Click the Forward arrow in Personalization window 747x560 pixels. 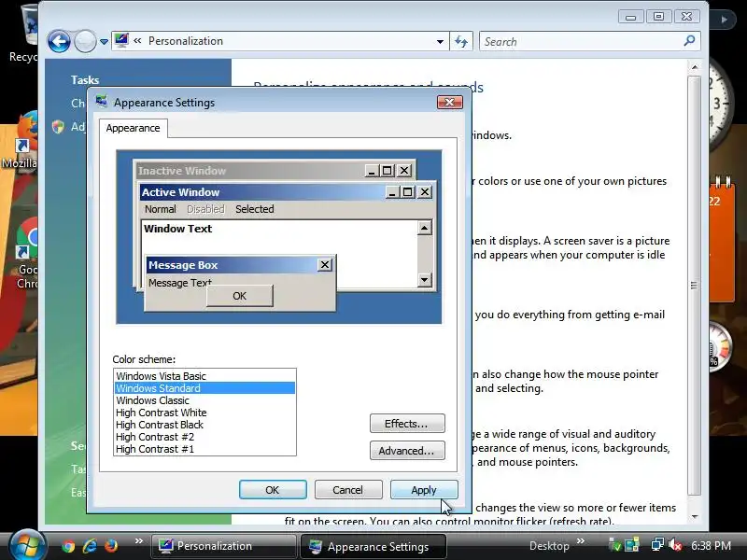pos(85,41)
